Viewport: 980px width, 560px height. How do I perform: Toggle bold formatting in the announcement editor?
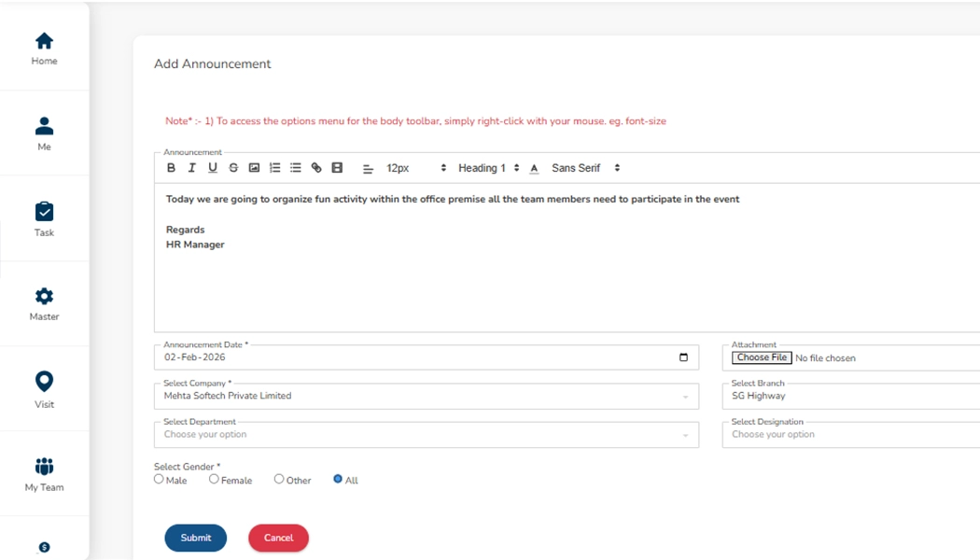pyautogui.click(x=171, y=167)
